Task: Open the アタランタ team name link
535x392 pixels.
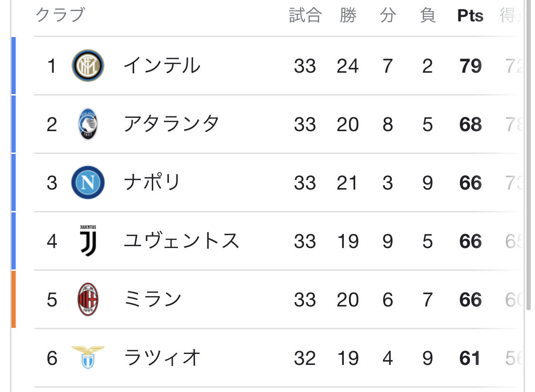Action: pos(171,124)
